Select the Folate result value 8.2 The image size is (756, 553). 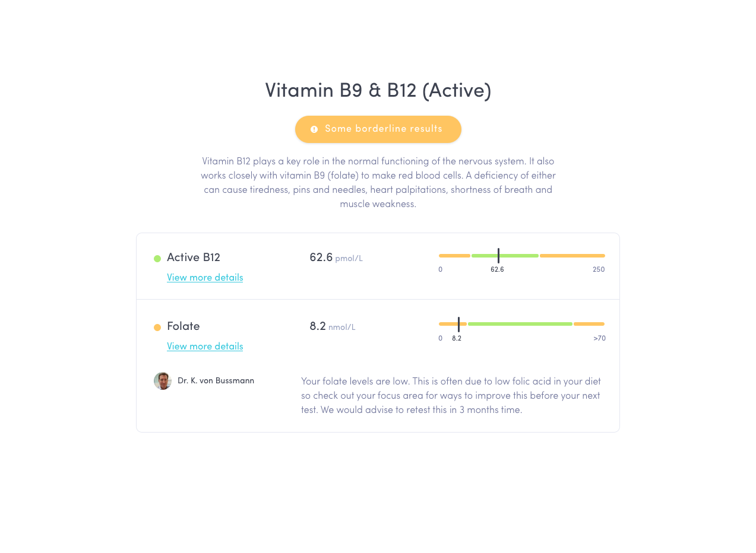coord(316,326)
